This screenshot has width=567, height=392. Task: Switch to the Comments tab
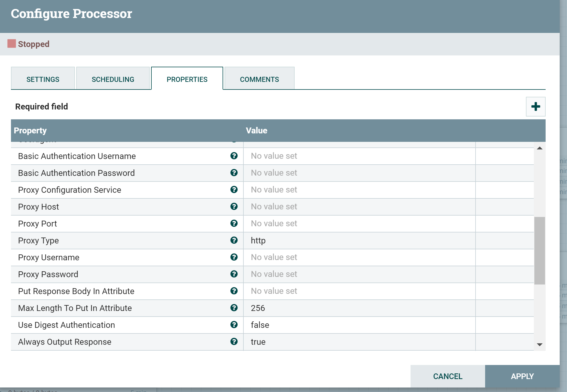tap(259, 79)
